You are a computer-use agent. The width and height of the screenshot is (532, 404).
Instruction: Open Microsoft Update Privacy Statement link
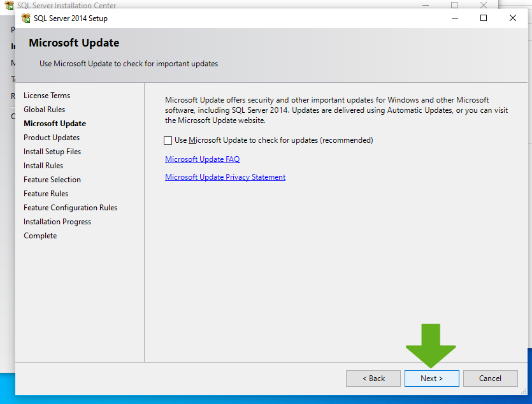point(225,177)
